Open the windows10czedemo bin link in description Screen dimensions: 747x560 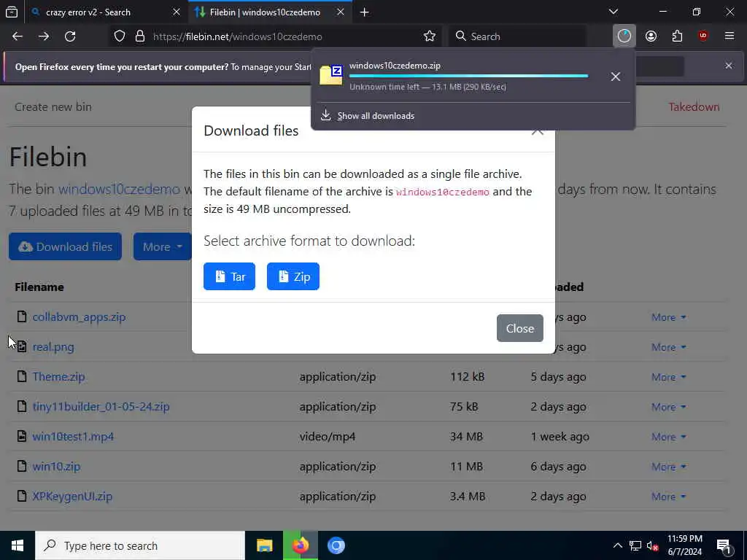pyautogui.click(x=119, y=189)
